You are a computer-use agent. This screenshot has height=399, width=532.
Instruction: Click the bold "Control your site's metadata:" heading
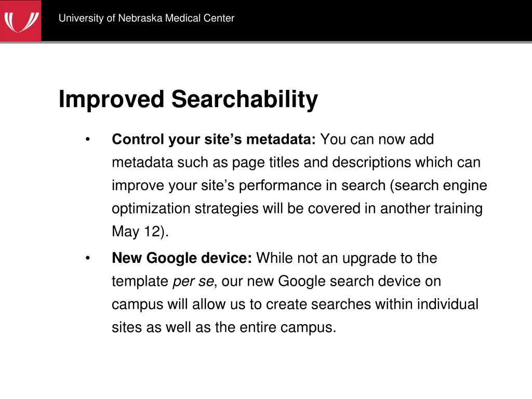pyautogui.click(x=214, y=139)
